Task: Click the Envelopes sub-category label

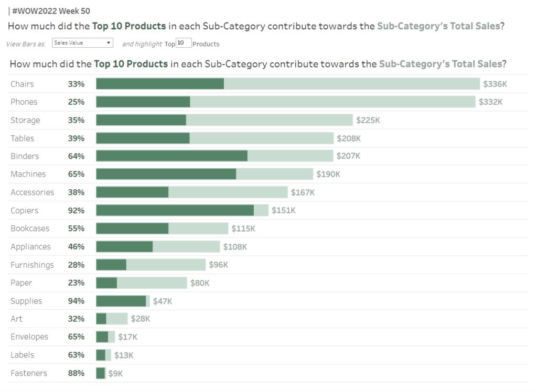Action: click(x=29, y=337)
